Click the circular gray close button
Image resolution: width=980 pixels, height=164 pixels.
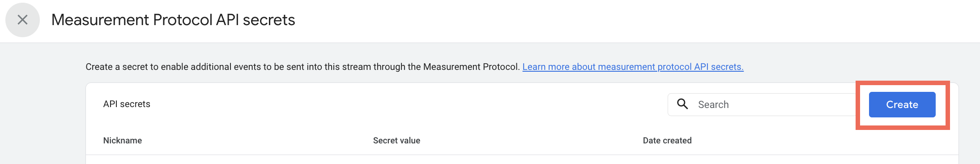tap(22, 20)
